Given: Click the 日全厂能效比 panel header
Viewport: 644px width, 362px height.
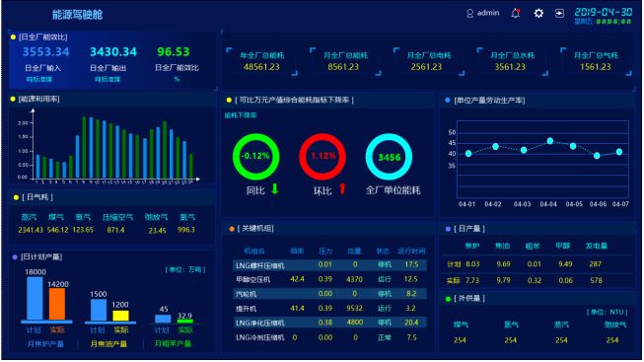Looking at the screenshot, I should point(43,36).
